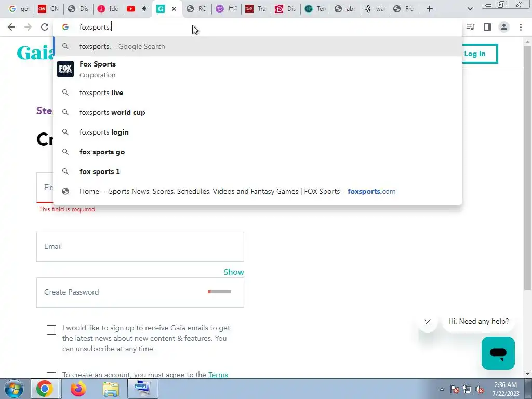Switch to the 'Fro' tab
Screen dimensions: 532x399
tap(404, 9)
